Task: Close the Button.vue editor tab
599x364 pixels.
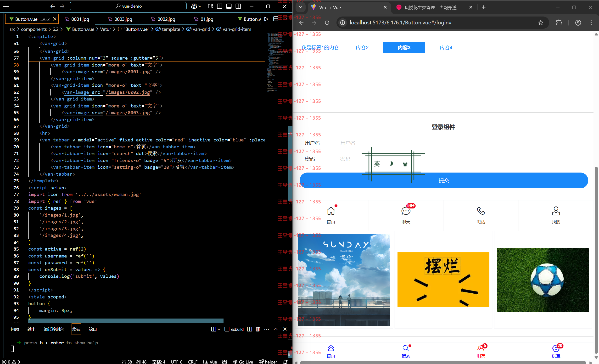Action: [55, 19]
